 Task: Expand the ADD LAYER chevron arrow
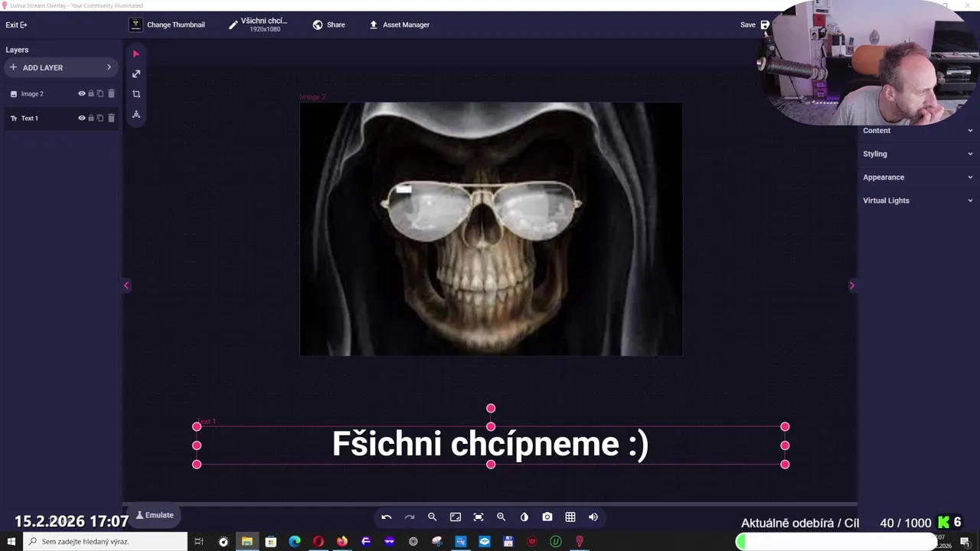(x=109, y=67)
